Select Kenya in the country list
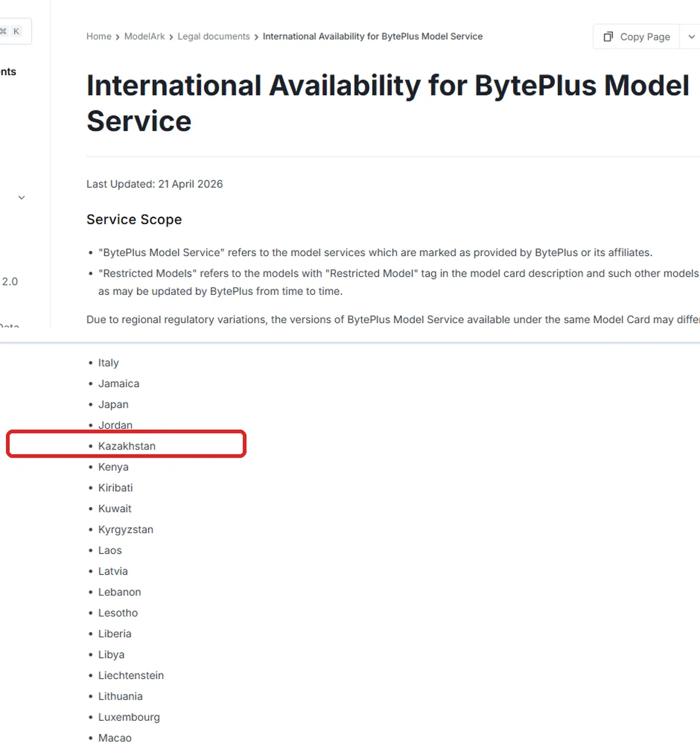The width and height of the screenshot is (700, 752). coord(113,467)
